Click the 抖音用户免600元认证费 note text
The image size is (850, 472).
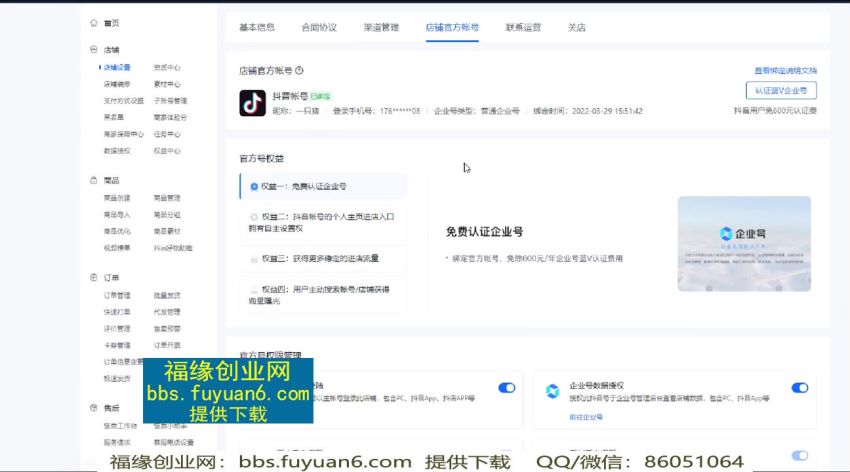(x=775, y=111)
